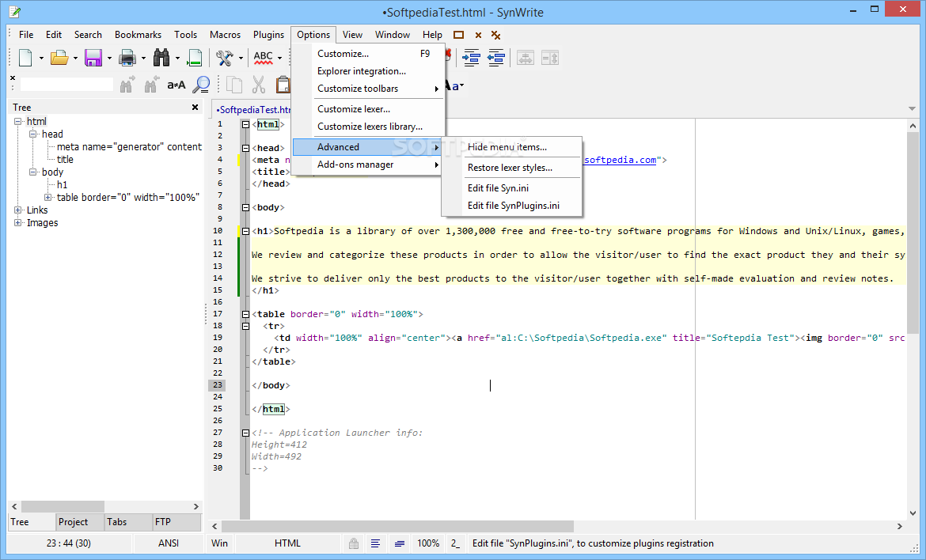Expand the Images node in tree

(17, 222)
